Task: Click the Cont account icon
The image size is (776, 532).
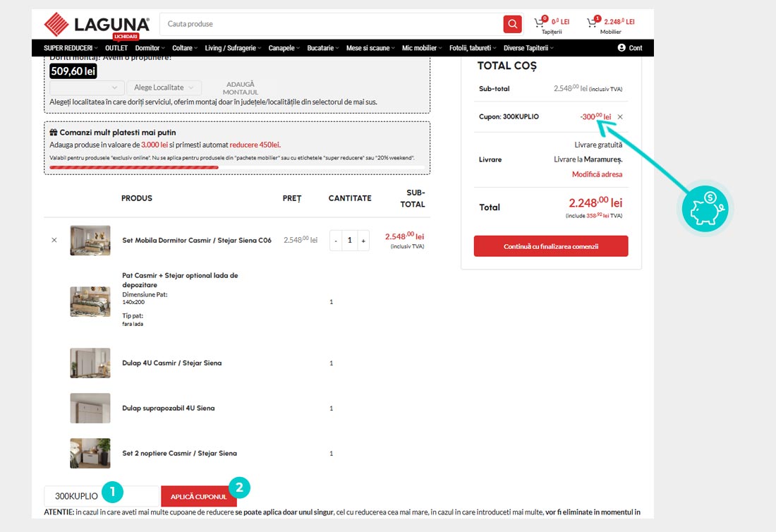Action: pyautogui.click(x=622, y=47)
